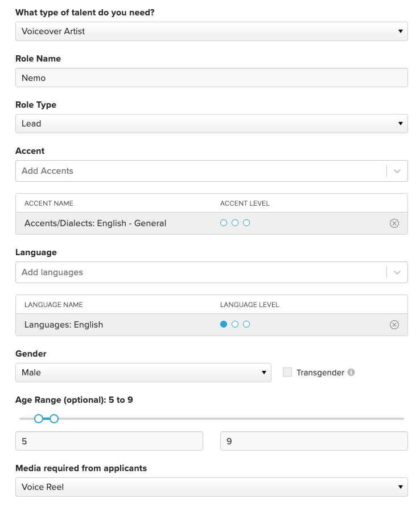Remove the English - General accent row
The height and width of the screenshot is (507, 420).
(394, 223)
